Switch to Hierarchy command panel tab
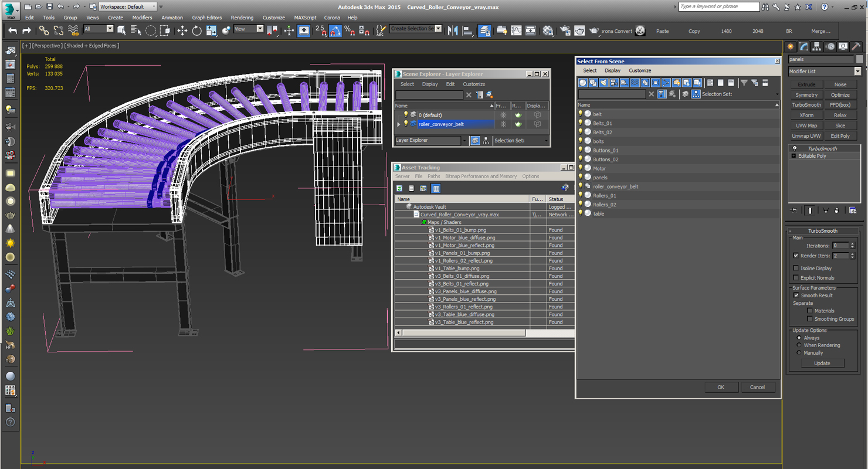 click(816, 46)
